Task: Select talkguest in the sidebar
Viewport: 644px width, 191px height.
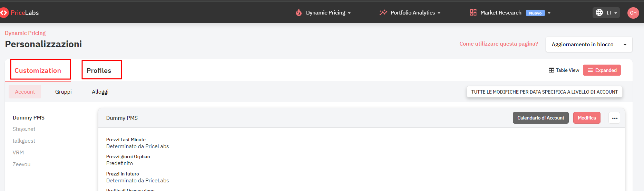Action: click(24, 141)
